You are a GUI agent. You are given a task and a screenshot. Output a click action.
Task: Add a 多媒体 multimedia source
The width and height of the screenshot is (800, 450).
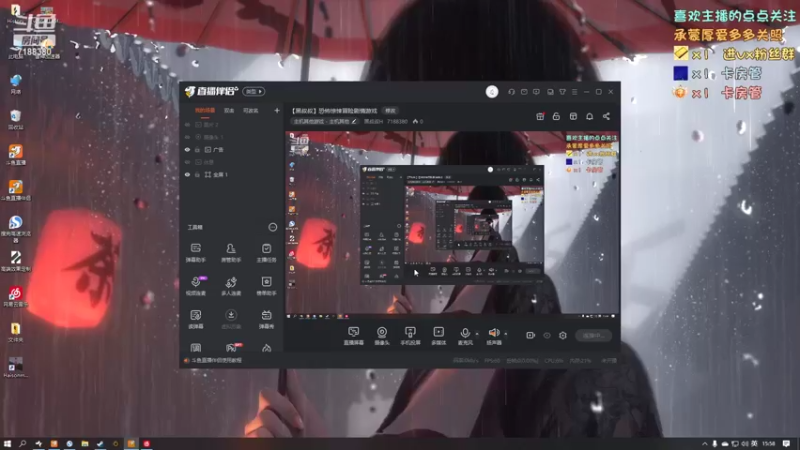click(439, 336)
